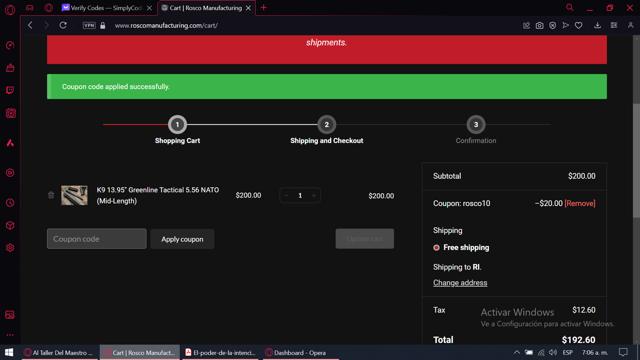Click the Tax $12.60 value
The width and height of the screenshot is (640, 360).
pos(584,310)
